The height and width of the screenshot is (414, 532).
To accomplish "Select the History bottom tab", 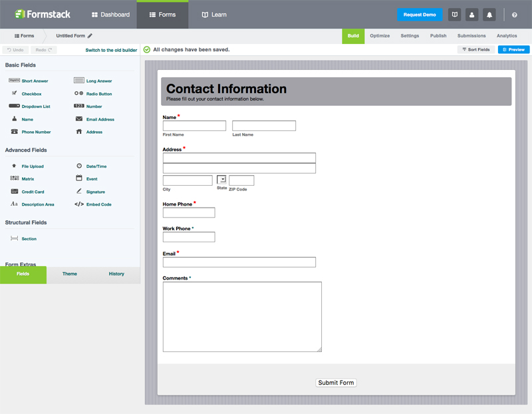I will point(116,274).
